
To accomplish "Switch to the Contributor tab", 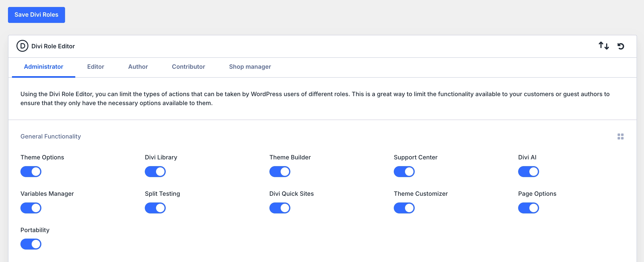I will (188, 67).
